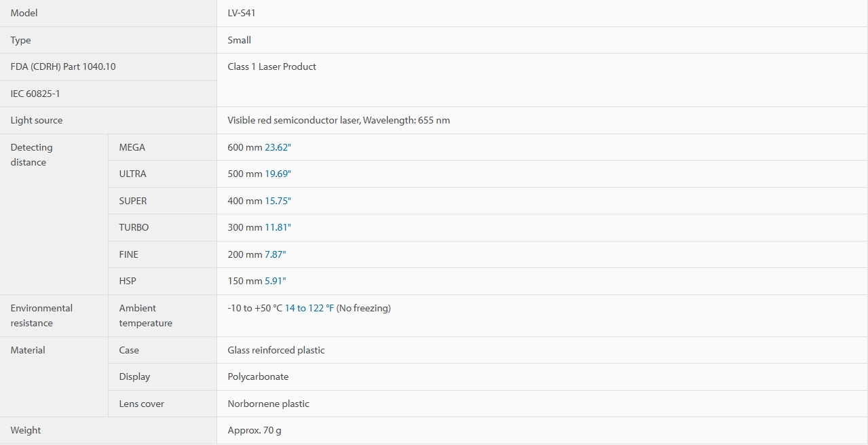Viewport: 868px width, 445px height.
Task: Click the LV-S41 model value
Action: pyautogui.click(x=242, y=13)
